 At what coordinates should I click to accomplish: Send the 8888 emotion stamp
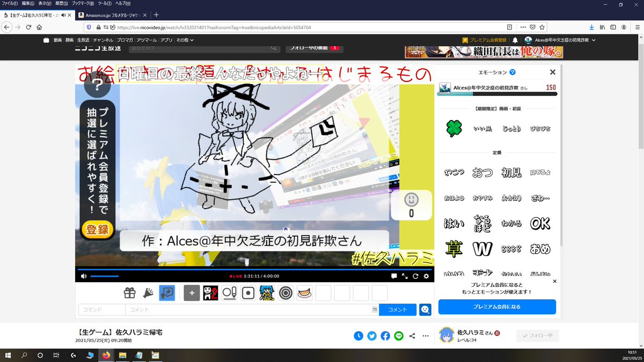(x=511, y=249)
